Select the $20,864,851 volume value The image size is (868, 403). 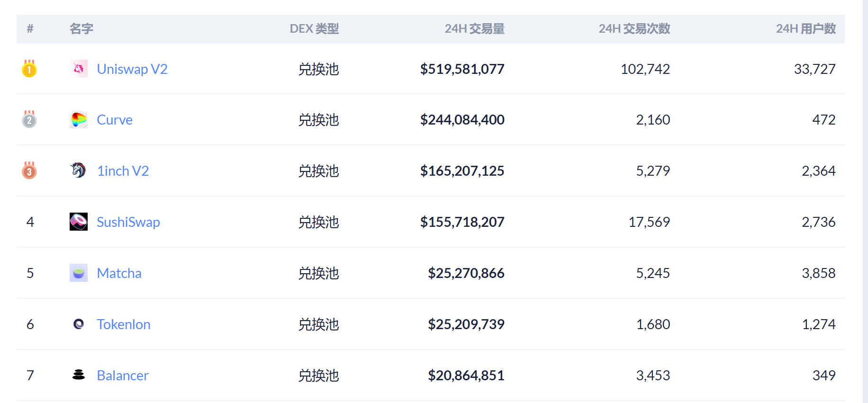point(466,376)
